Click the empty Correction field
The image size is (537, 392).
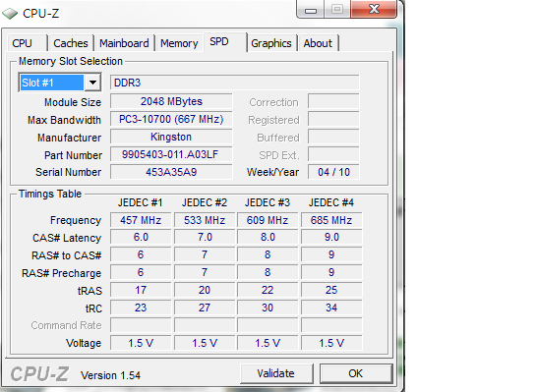pos(333,101)
